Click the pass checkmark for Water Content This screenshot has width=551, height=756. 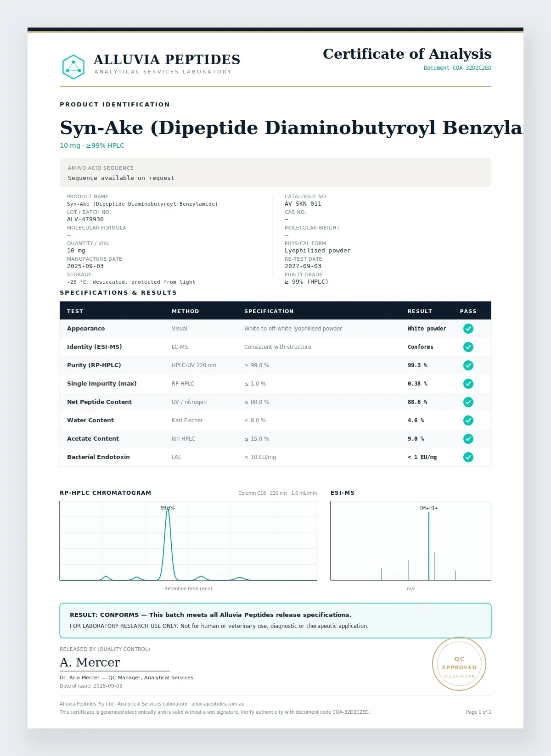(x=468, y=420)
